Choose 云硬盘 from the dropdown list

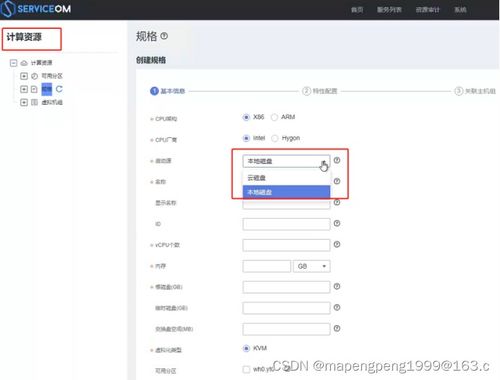coord(286,178)
